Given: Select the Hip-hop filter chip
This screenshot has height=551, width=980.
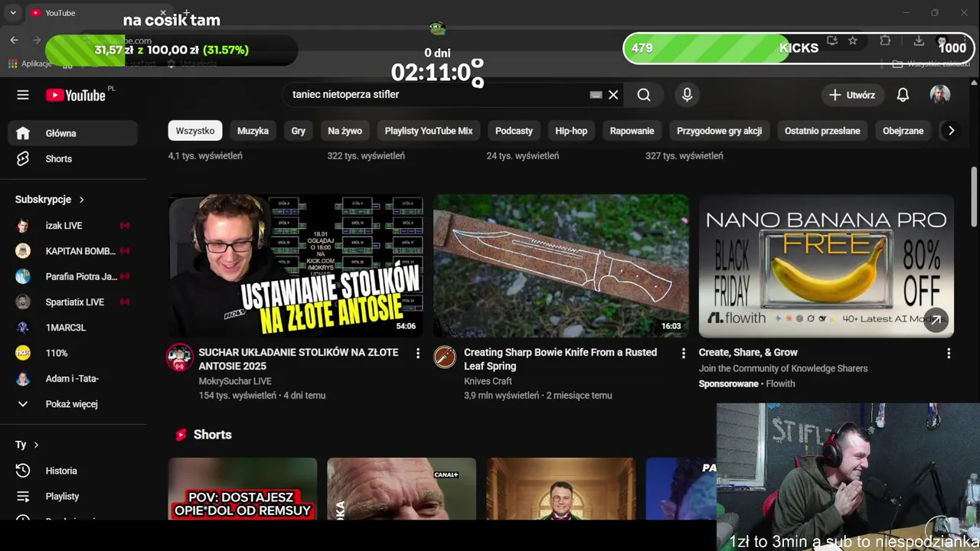Looking at the screenshot, I should (571, 131).
